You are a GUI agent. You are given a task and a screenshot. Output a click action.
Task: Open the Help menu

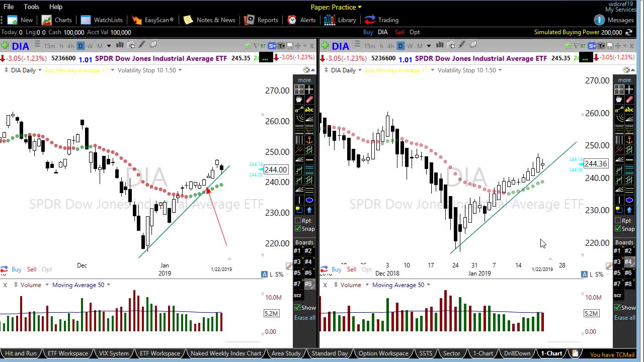[56, 7]
